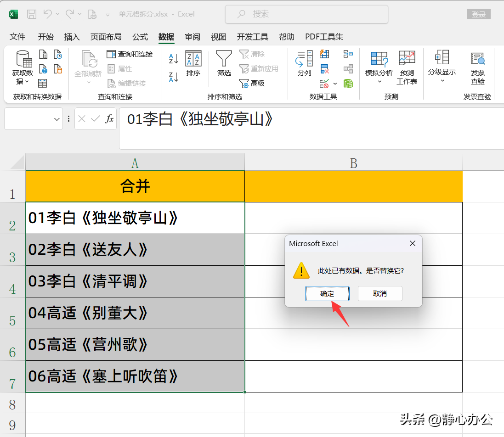
Task: Click the From Web import icon
Action: coord(43,69)
